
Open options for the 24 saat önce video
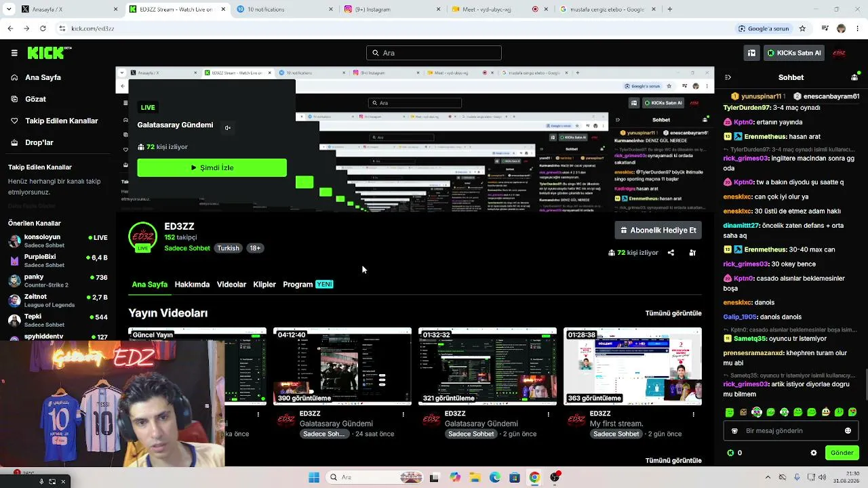coord(403,414)
